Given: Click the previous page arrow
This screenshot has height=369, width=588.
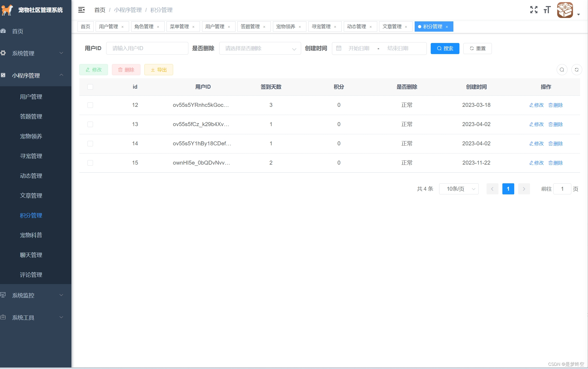Looking at the screenshot, I should click(x=492, y=189).
